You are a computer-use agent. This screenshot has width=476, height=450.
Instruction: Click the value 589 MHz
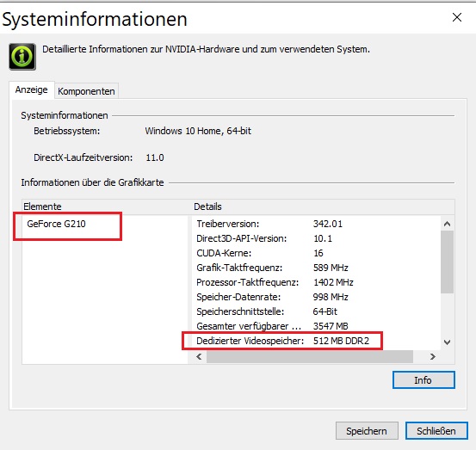tap(331, 268)
